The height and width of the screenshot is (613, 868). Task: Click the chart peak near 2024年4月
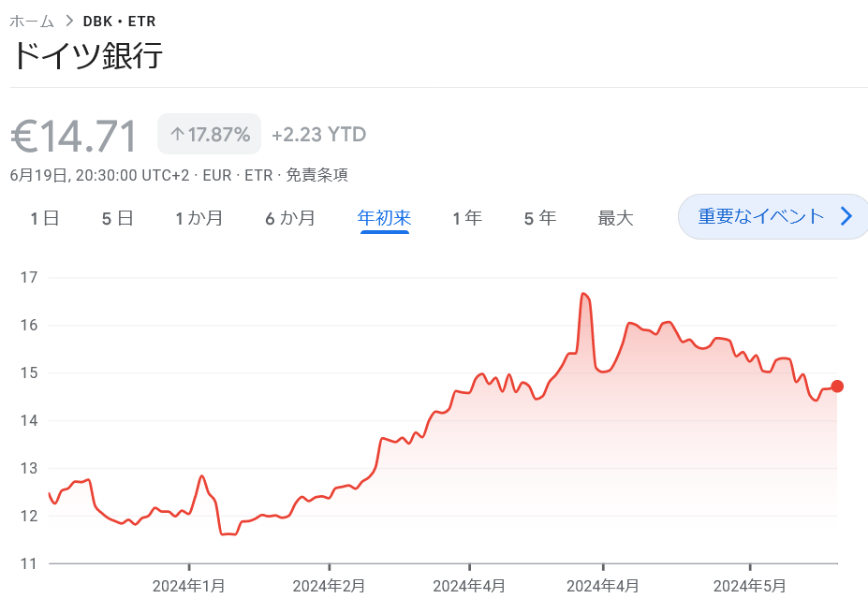pos(585,293)
